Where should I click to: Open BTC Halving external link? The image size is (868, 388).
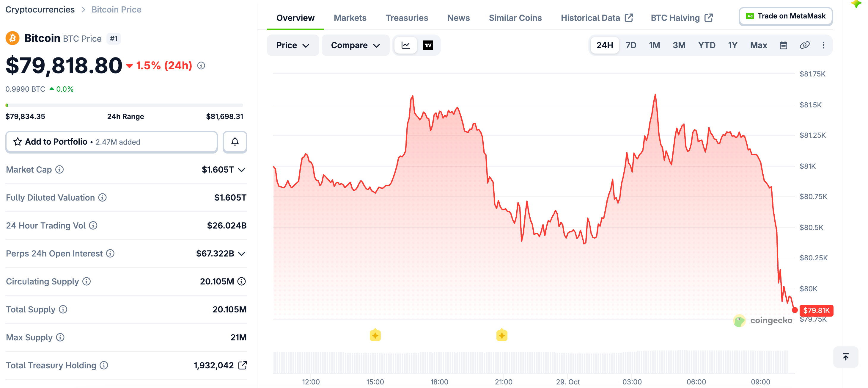tap(682, 18)
